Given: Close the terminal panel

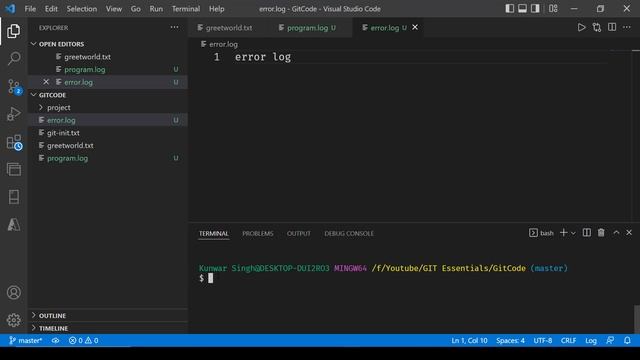Looking at the screenshot, I should click(629, 233).
